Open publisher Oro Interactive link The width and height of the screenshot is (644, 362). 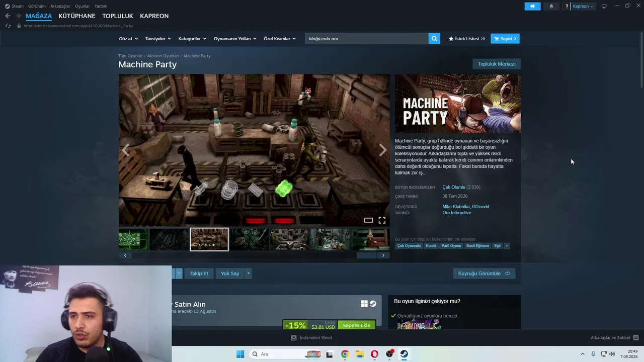(457, 213)
